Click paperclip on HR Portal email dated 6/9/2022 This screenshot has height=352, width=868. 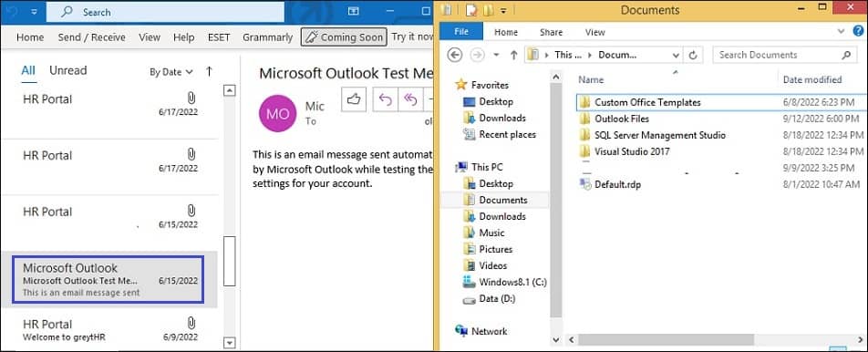(x=191, y=323)
